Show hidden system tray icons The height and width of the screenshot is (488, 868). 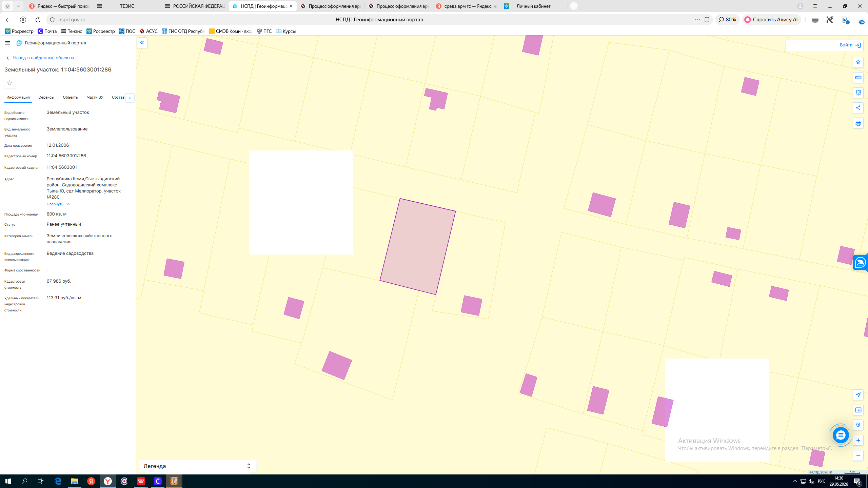(795, 481)
